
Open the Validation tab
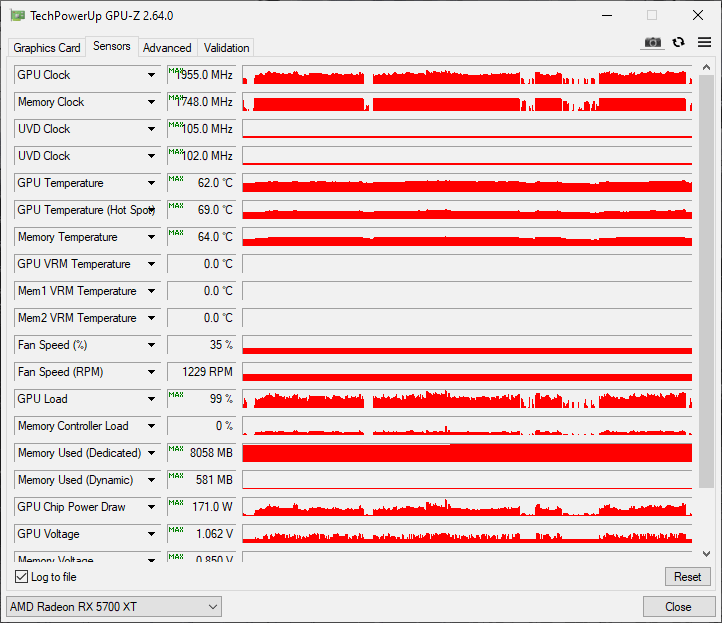point(227,47)
